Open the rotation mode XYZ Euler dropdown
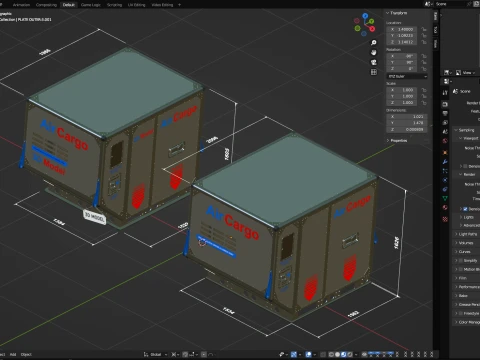The width and height of the screenshot is (480, 360). click(407, 76)
